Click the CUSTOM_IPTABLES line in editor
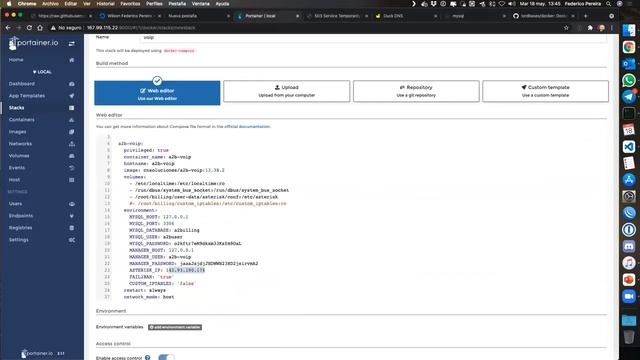 pos(162,284)
